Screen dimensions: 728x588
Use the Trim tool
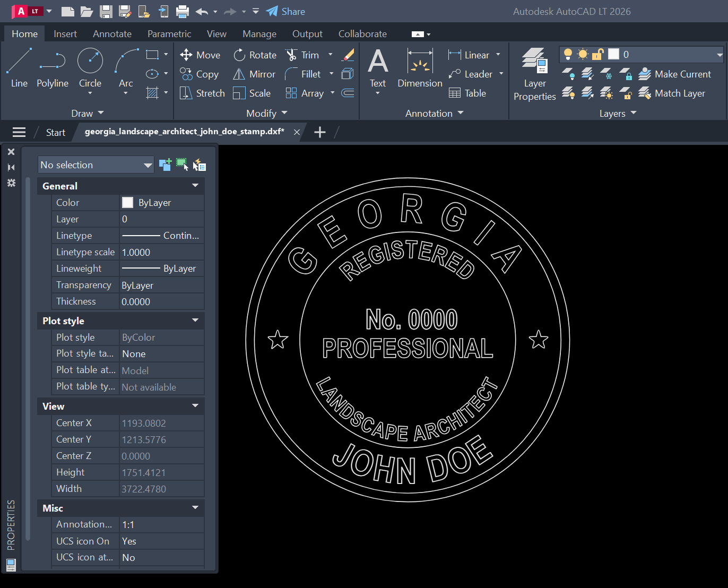pos(302,55)
